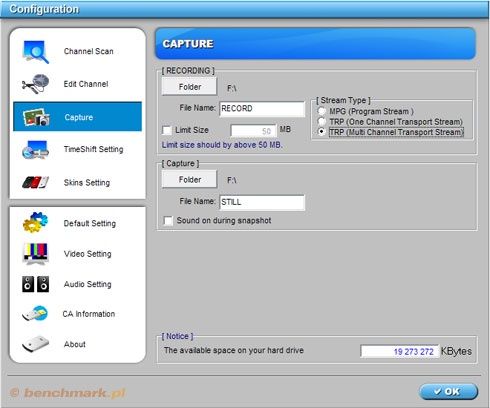
Task: Switch to the Capture menu entry
Action: pos(77,117)
